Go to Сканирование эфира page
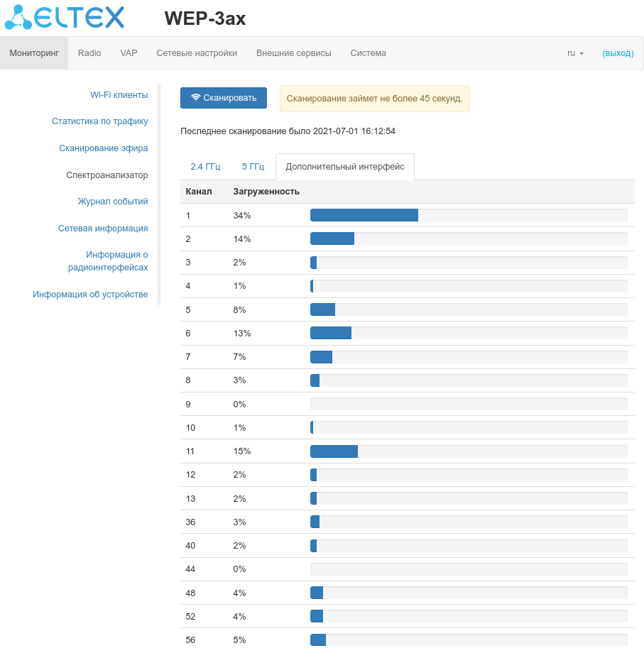This screenshot has width=644, height=648. click(x=103, y=148)
